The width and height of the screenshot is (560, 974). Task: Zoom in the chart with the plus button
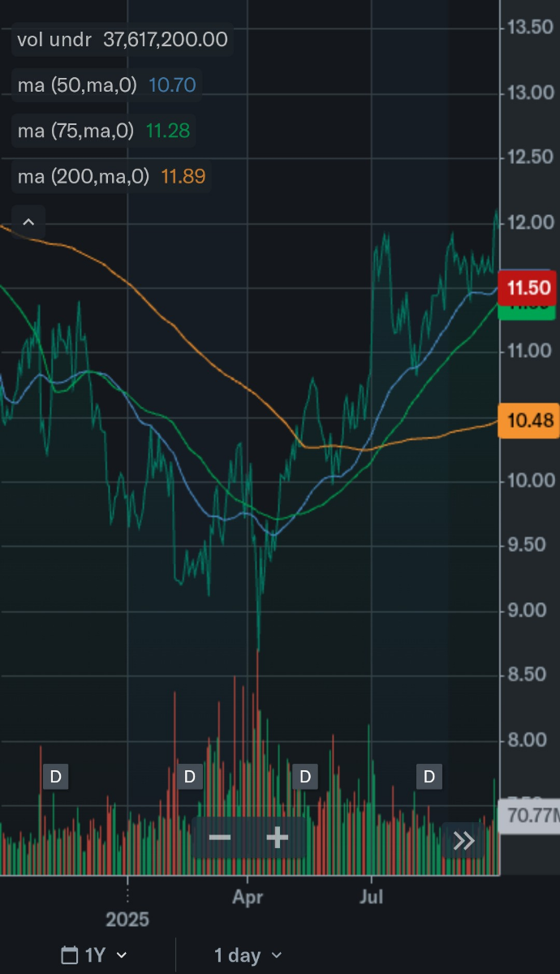(278, 838)
